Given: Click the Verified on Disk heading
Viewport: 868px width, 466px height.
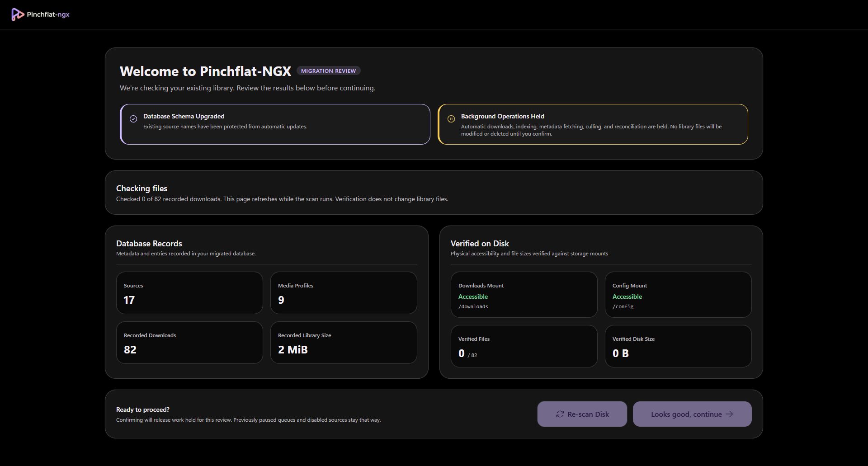Looking at the screenshot, I should click(x=480, y=244).
